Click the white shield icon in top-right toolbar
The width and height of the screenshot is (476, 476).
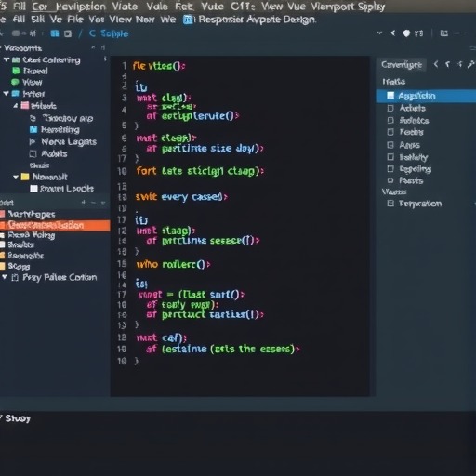coord(406,33)
